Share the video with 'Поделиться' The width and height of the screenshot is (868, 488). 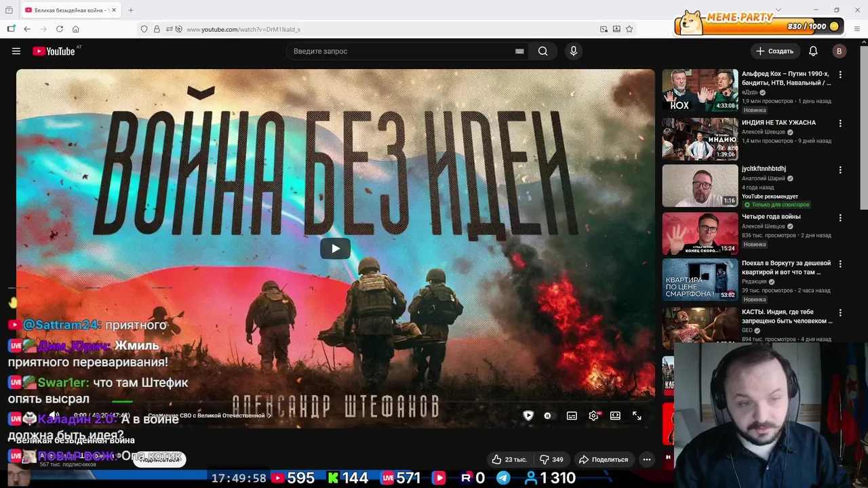tap(604, 460)
